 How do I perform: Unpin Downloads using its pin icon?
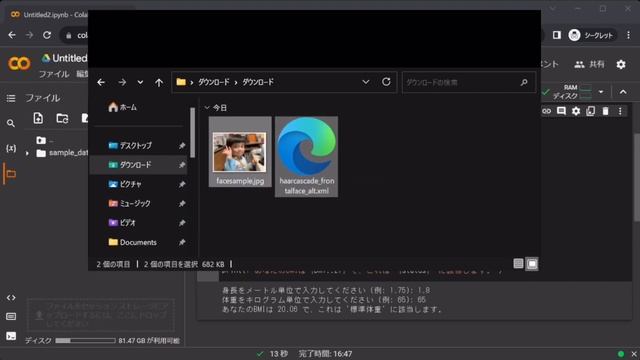click(x=182, y=165)
